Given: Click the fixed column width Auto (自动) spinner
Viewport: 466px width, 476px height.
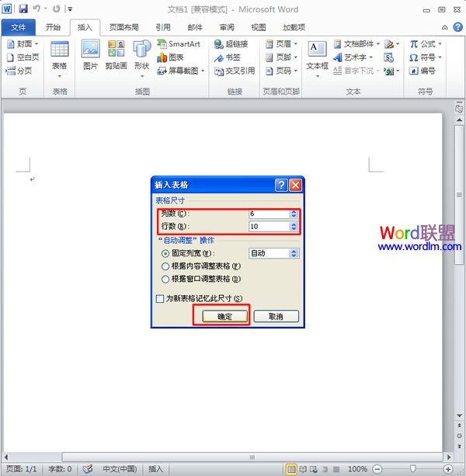Looking at the screenshot, I should [294, 253].
